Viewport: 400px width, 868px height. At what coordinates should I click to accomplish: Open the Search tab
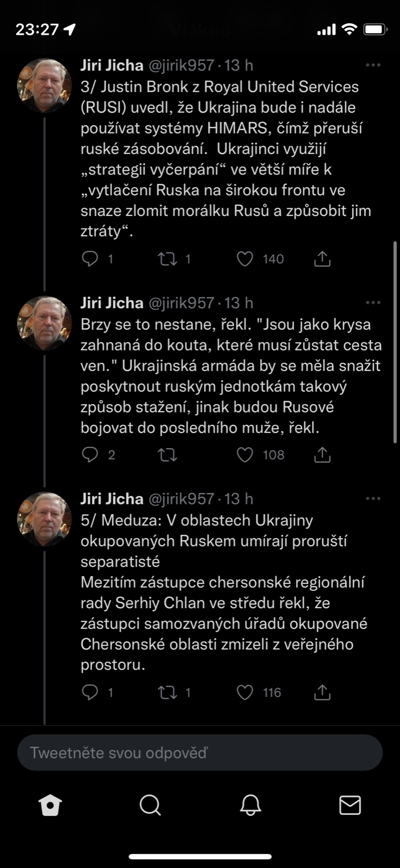point(150,805)
